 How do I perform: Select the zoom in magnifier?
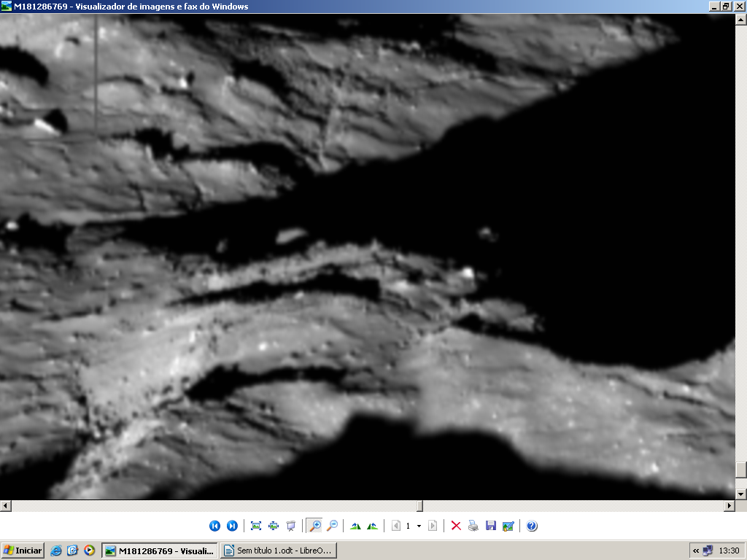(314, 526)
